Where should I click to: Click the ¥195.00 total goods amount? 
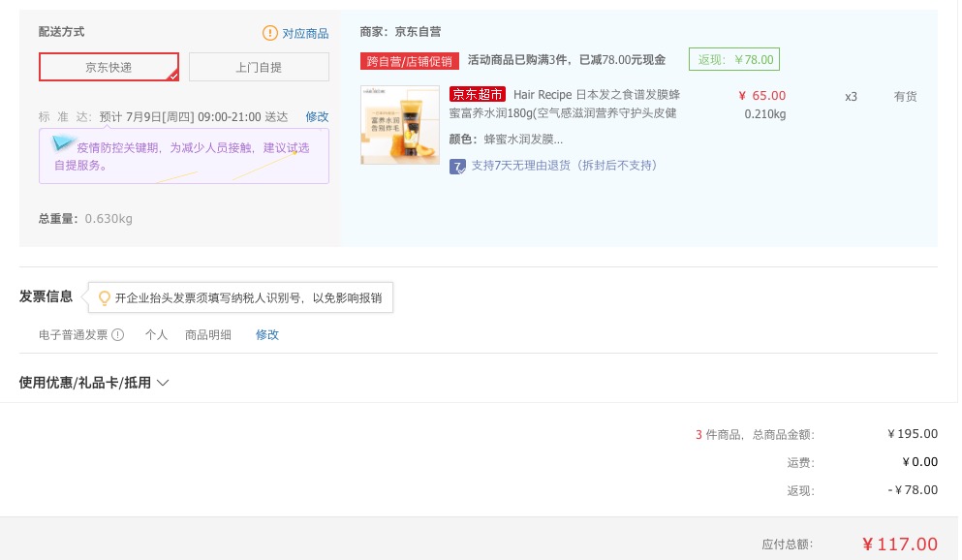pos(913,434)
